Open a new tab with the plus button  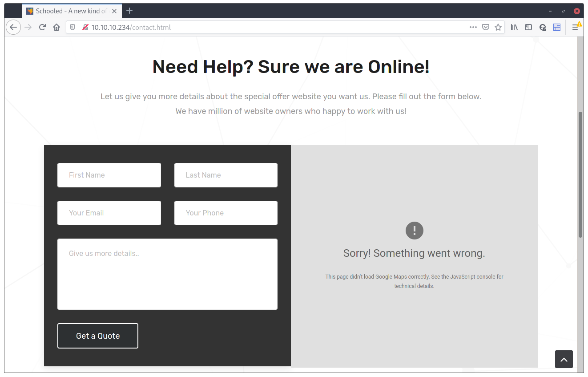click(129, 11)
